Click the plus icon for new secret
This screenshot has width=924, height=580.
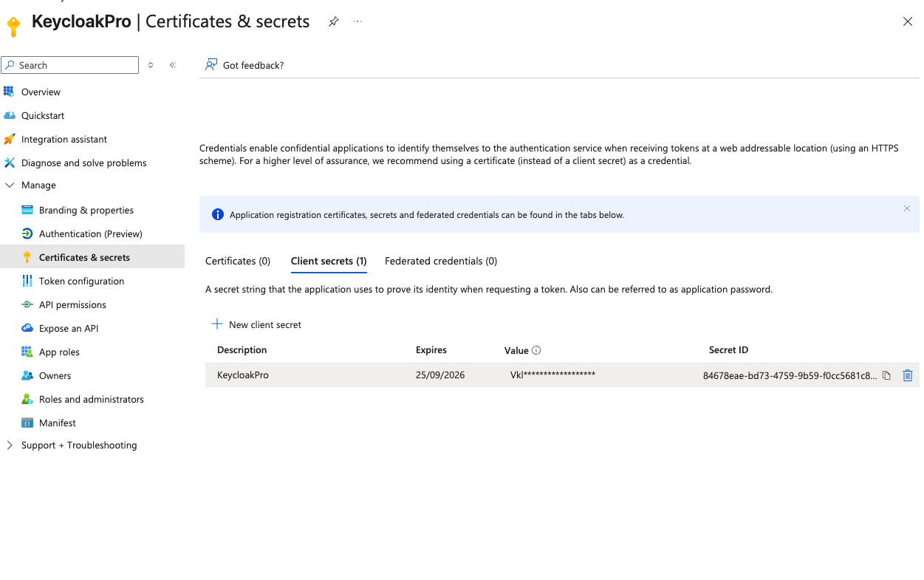tap(217, 324)
